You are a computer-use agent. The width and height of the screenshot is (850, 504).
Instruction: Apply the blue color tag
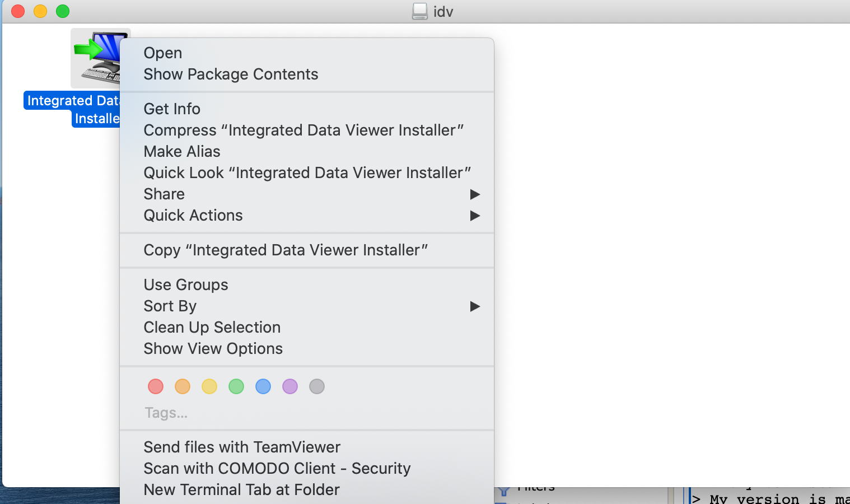pos(263,386)
